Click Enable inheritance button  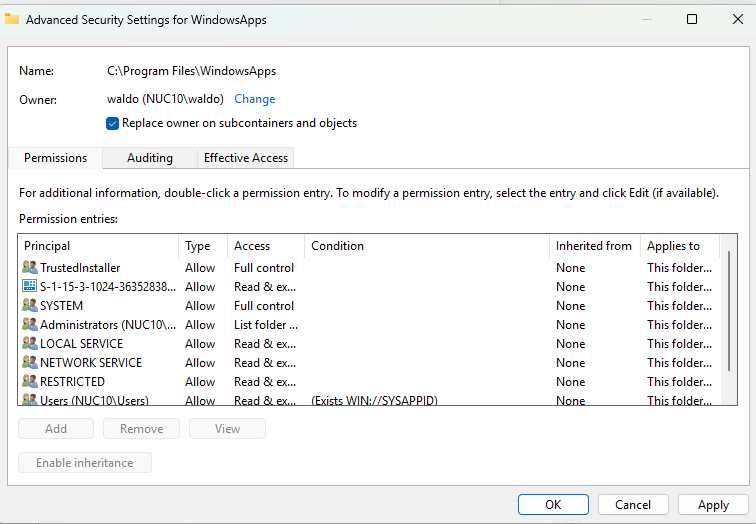[x=85, y=463]
